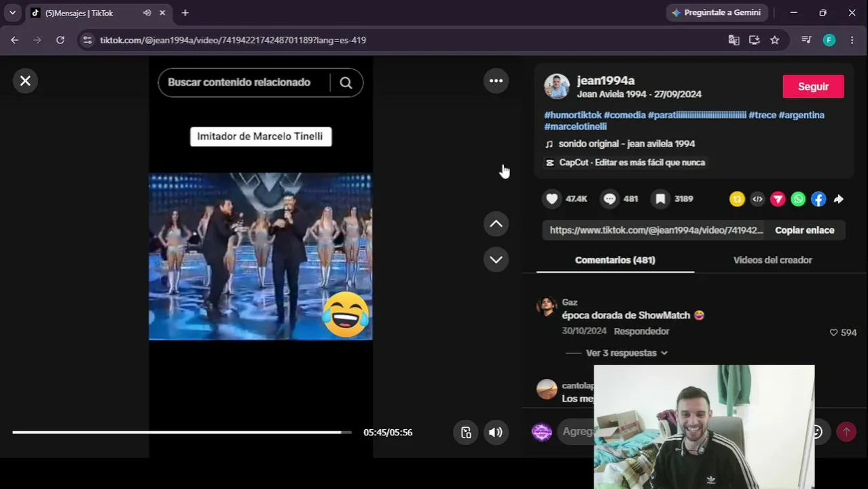View site information icon in address bar

pyautogui.click(x=87, y=40)
